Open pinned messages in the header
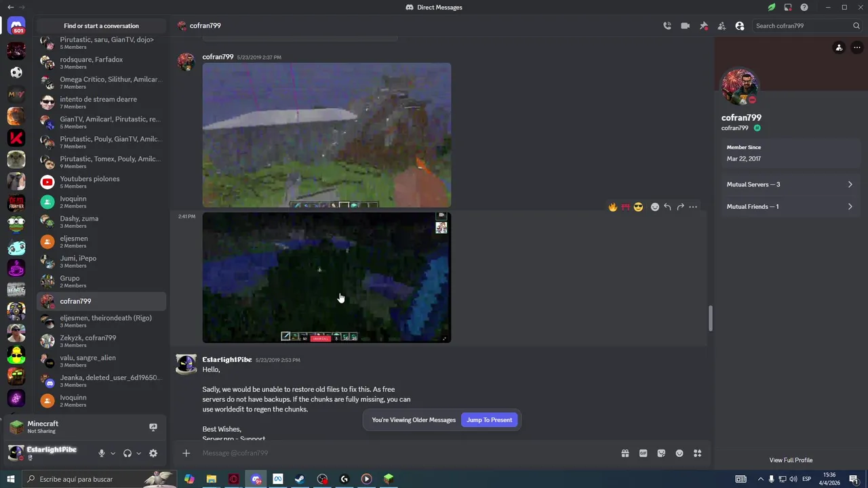This screenshot has width=868, height=488. [703, 26]
